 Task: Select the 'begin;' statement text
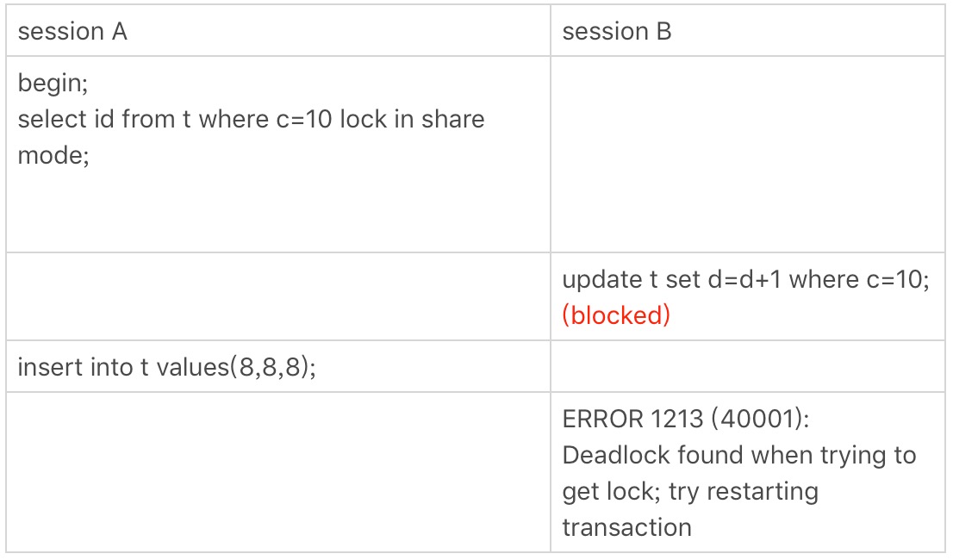(53, 84)
